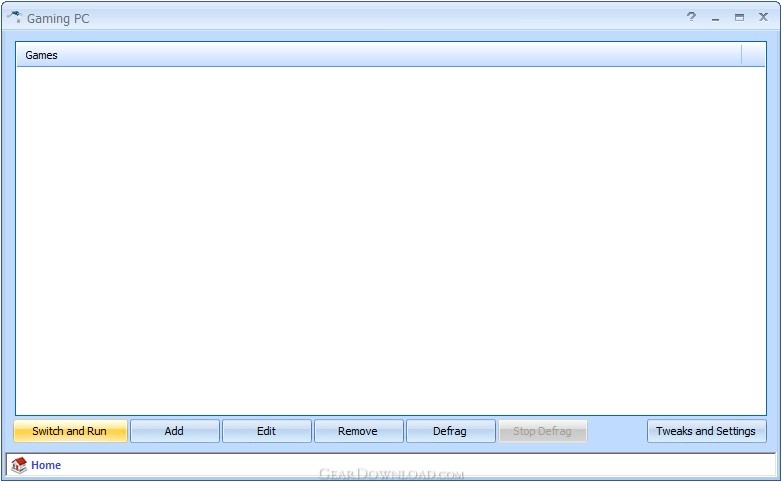This screenshot has width=782, height=482.
Task: Click the Gaming PC app icon in the title bar
Action: click(14, 17)
